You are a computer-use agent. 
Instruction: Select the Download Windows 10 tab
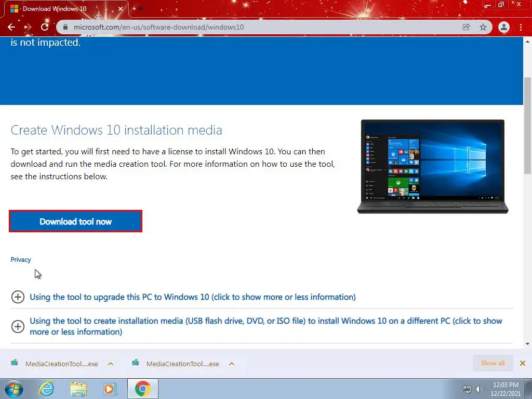pos(66,9)
